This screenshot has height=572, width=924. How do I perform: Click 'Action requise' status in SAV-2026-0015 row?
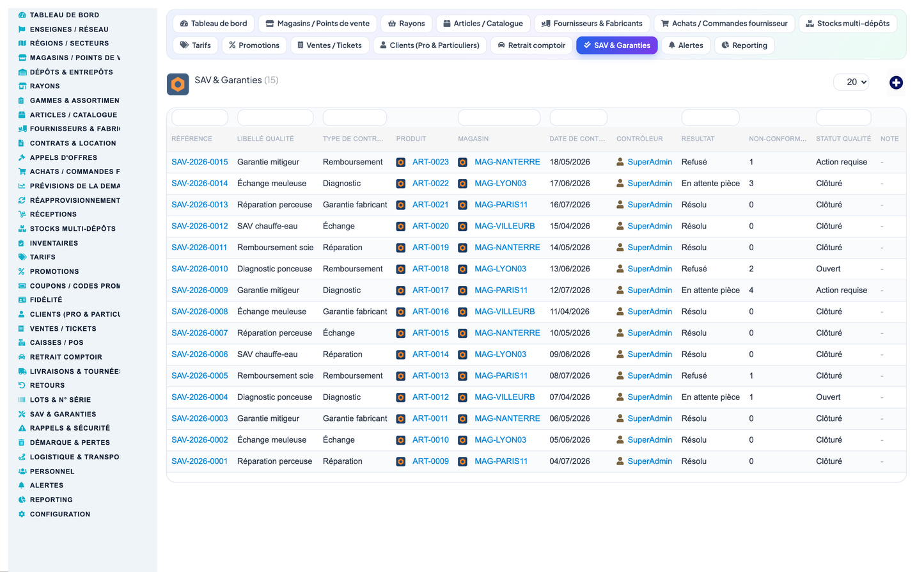(842, 163)
